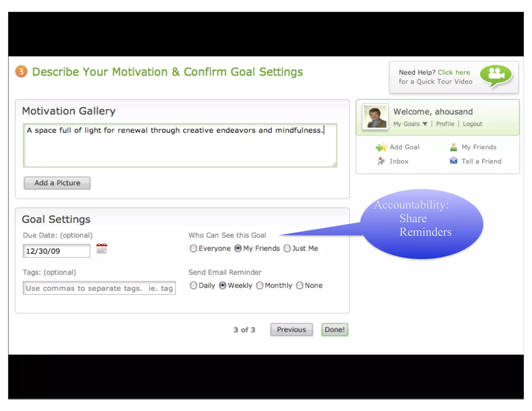Go back with Previous button
The height and width of the screenshot is (411, 532).
[x=291, y=330]
